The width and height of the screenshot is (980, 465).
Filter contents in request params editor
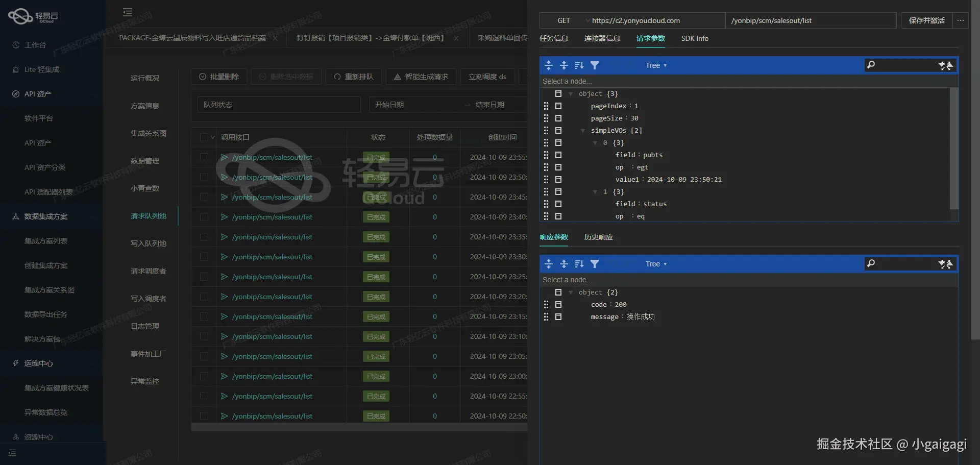tap(595, 65)
